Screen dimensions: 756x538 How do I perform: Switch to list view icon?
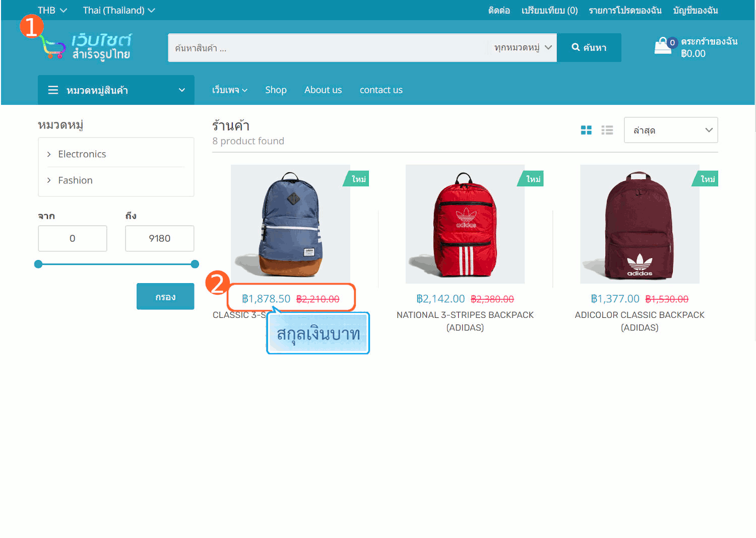pos(607,130)
